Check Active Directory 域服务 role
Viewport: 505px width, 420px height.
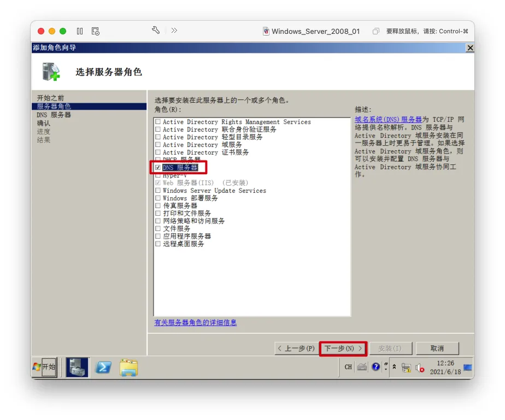[x=158, y=145]
